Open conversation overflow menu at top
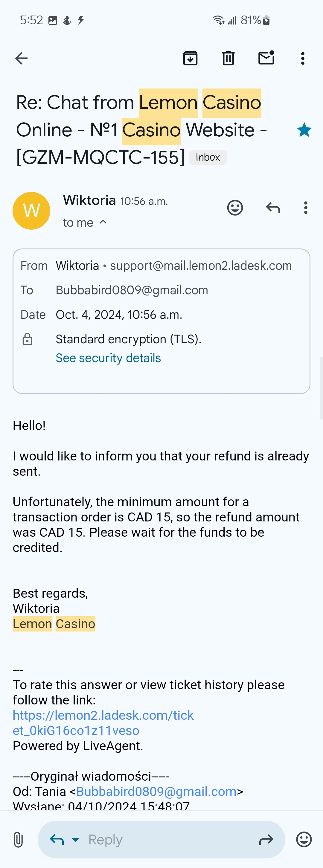Image resolution: width=323 pixels, height=868 pixels. (x=303, y=58)
